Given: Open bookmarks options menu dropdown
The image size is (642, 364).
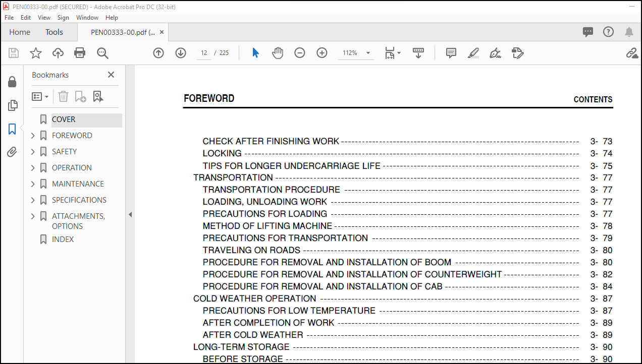Looking at the screenshot, I should [x=40, y=96].
